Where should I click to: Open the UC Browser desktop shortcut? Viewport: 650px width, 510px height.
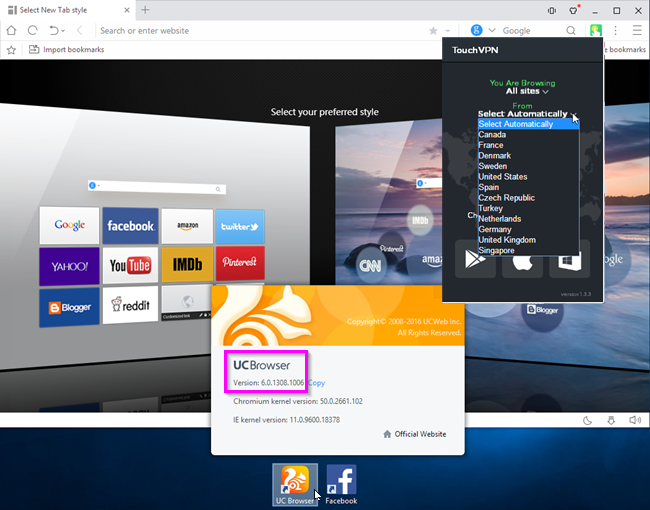pos(295,484)
